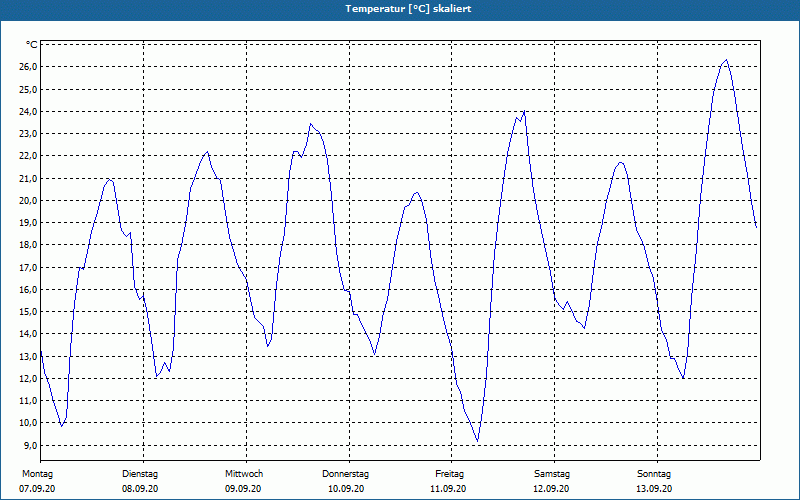Click the 12,0 axis value
The image size is (800, 500).
(x=29, y=379)
